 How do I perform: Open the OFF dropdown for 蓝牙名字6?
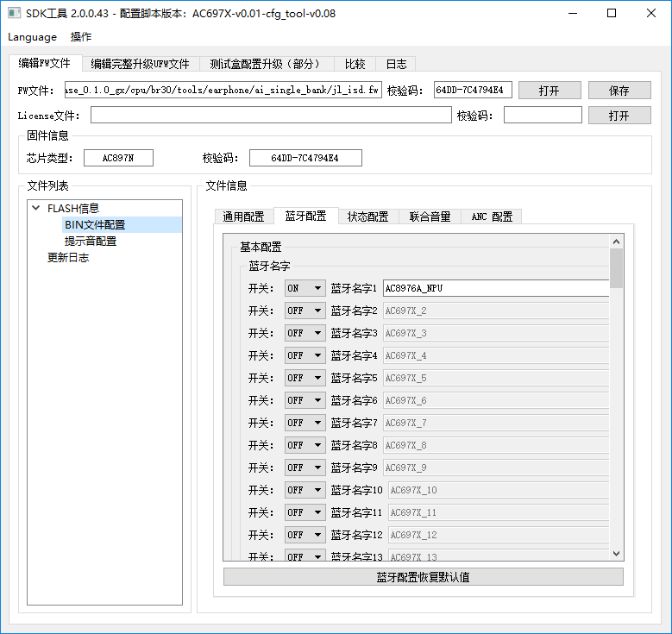click(x=305, y=400)
